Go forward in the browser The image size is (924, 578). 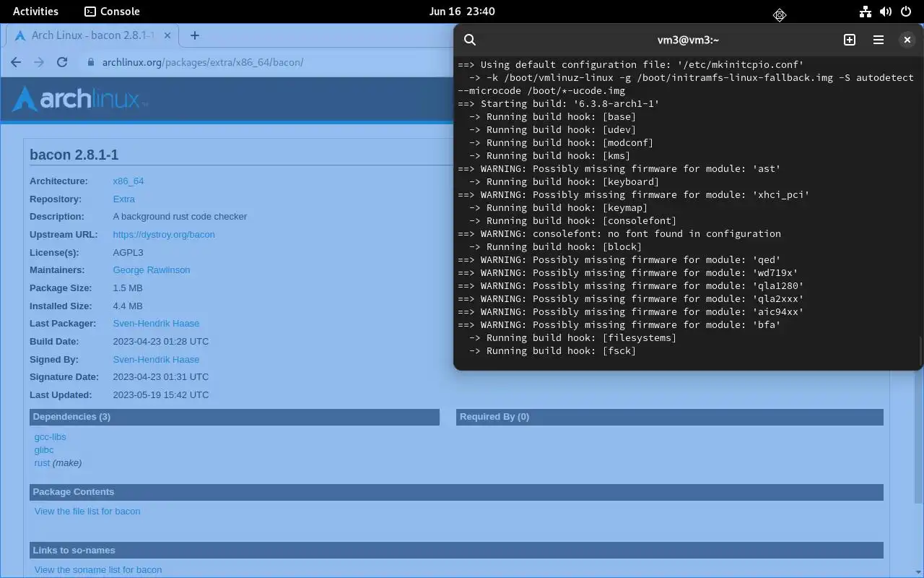point(39,62)
